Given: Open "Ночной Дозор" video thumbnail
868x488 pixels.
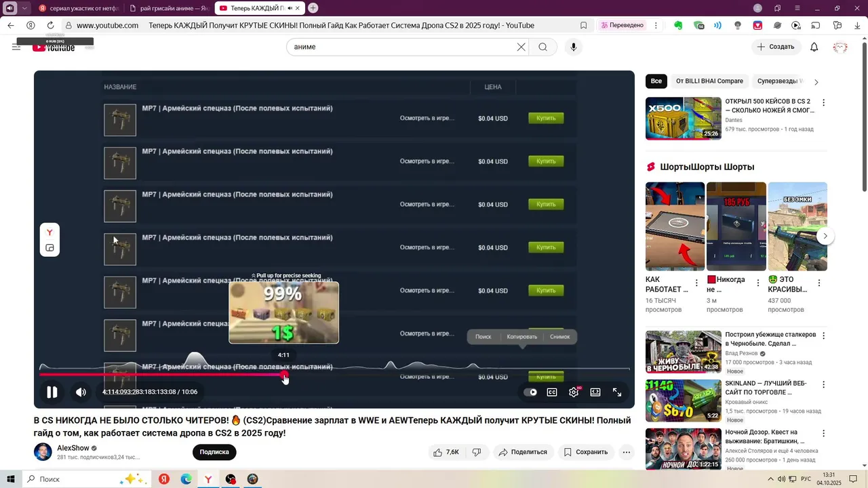Looking at the screenshot, I should (683, 449).
